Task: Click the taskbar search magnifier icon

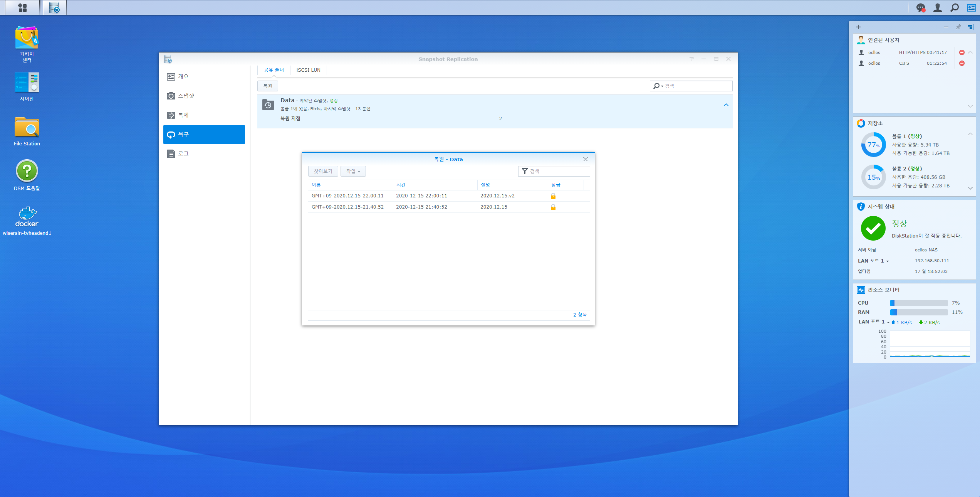Action: coord(954,8)
